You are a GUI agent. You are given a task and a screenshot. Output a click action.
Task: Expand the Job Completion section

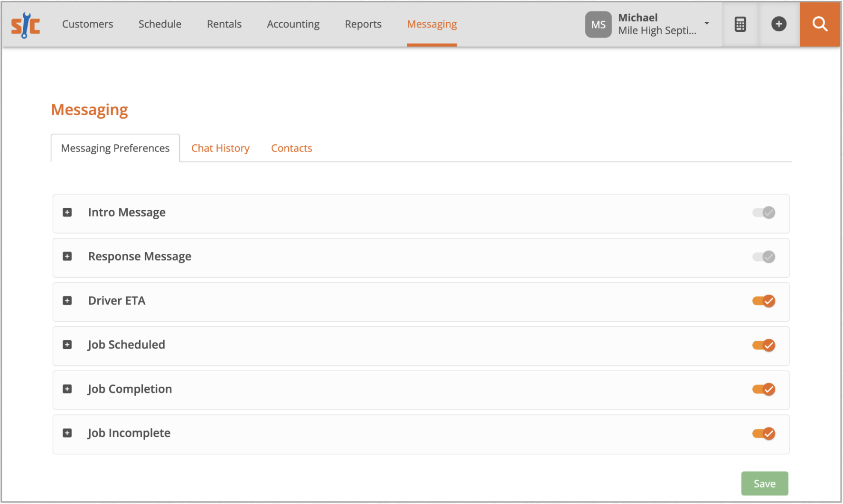pyautogui.click(x=67, y=389)
